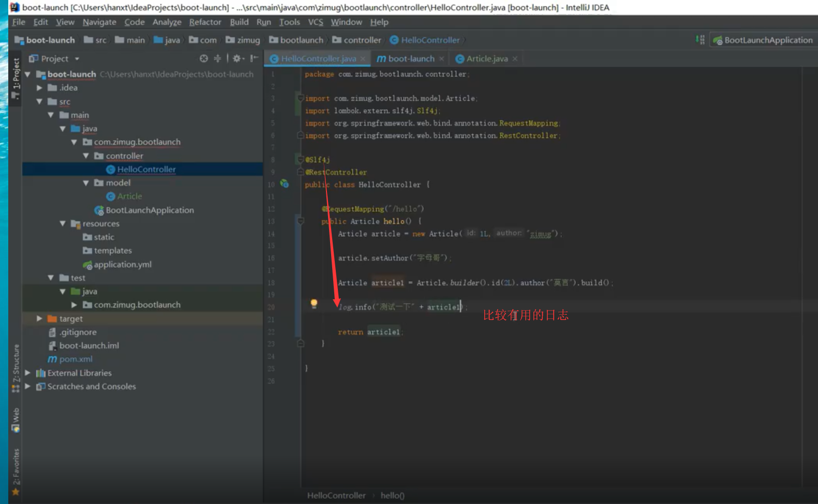Close the HelloController.java tab
Screen dimensions: 818x504
363,59
